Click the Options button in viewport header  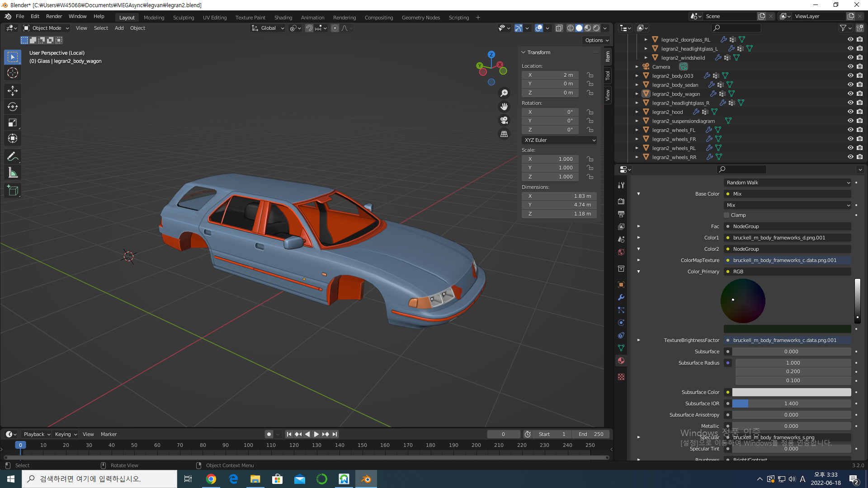[597, 40]
